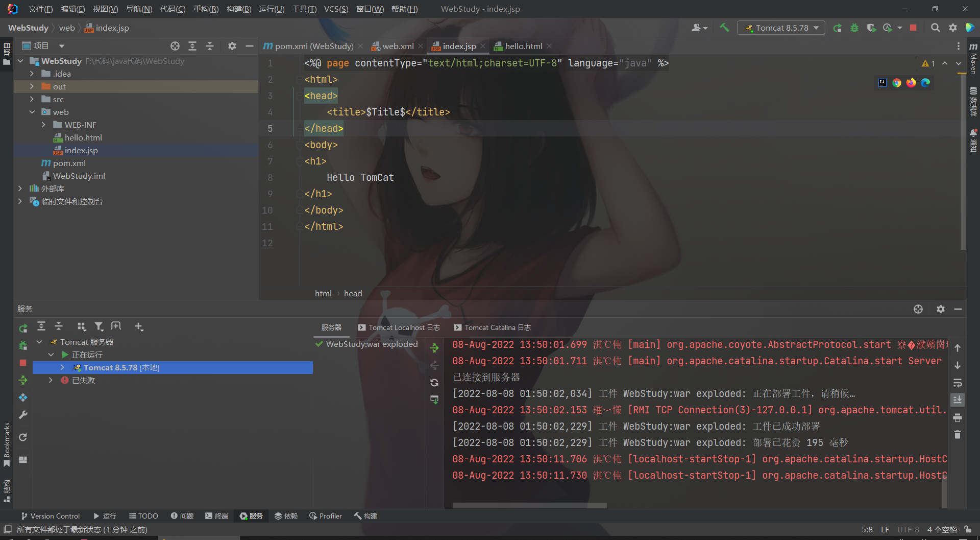The height and width of the screenshot is (540, 980).
Task: Open 终端 terminal tool window
Action: [x=216, y=516]
